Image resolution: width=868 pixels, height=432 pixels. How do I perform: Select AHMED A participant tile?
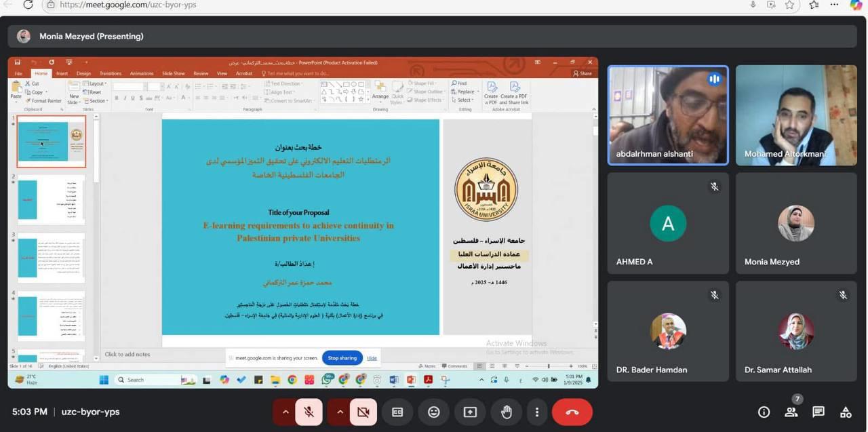(668, 223)
